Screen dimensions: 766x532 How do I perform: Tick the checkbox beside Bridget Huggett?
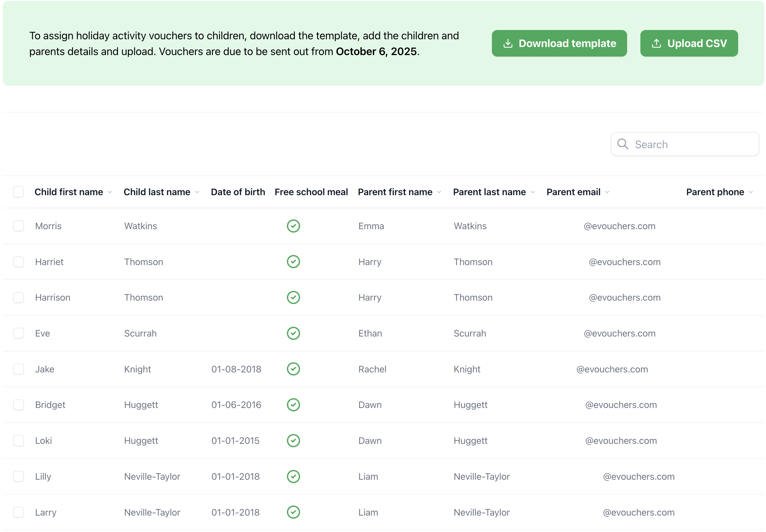(x=19, y=405)
